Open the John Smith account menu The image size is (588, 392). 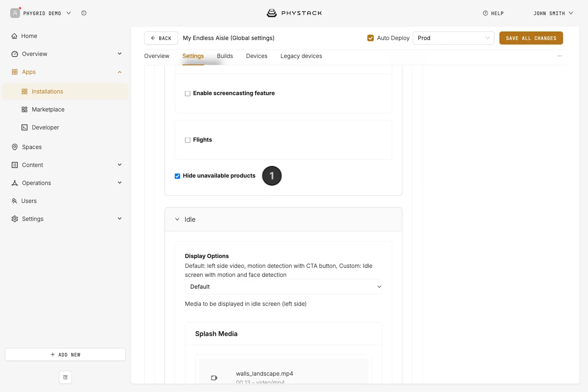click(553, 13)
